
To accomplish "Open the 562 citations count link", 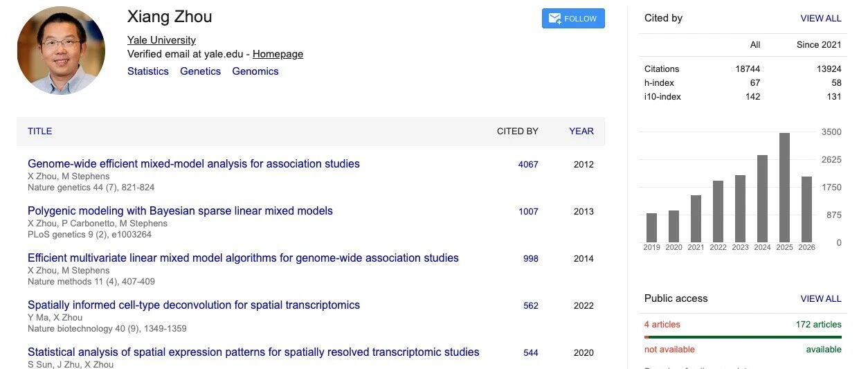I will pos(531,306).
